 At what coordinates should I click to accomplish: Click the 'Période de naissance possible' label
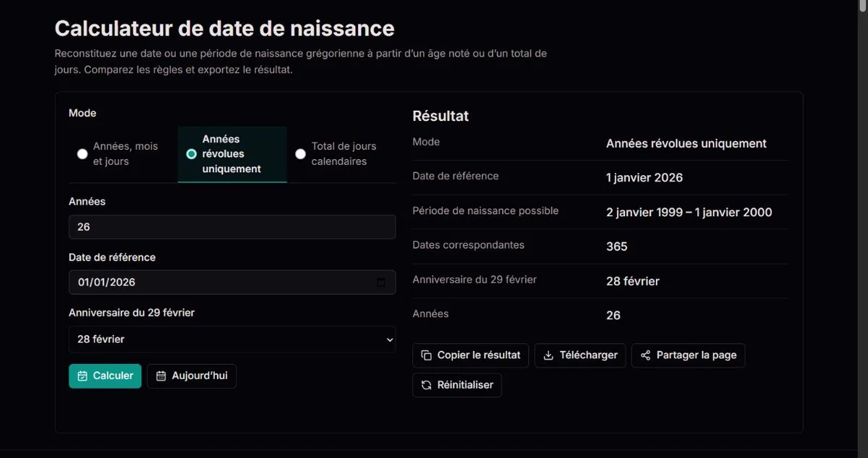pos(485,211)
